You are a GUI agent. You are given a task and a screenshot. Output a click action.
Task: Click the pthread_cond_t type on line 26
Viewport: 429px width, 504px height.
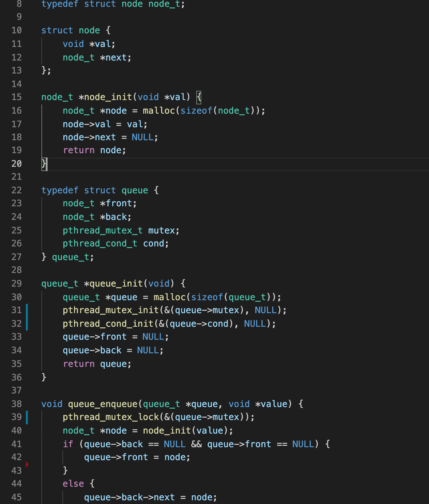point(100,244)
